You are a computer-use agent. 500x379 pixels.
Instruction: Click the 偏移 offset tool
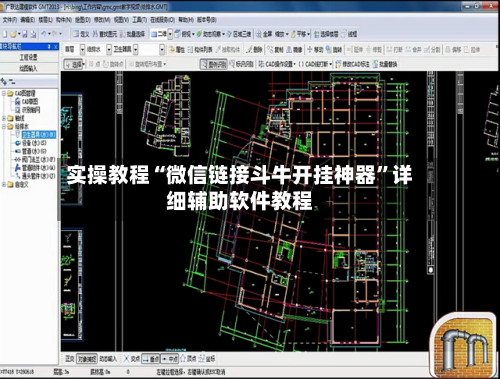pos(453,50)
